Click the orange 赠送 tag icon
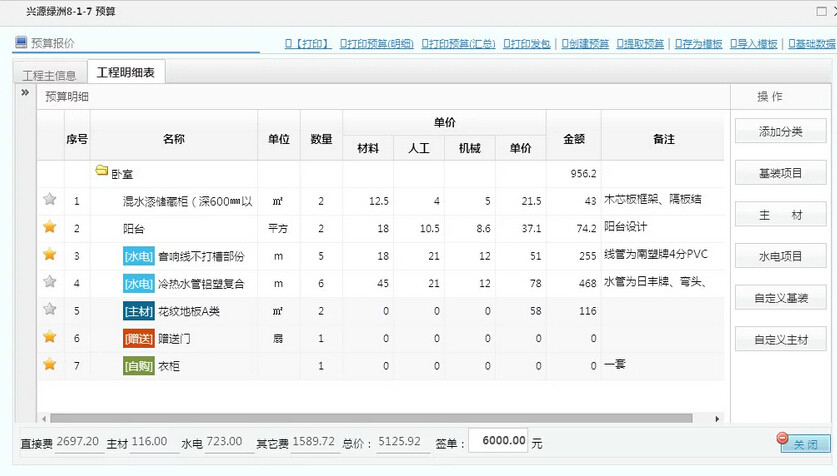The height and width of the screenshot is (476, 837). click(x=138, y=339)
